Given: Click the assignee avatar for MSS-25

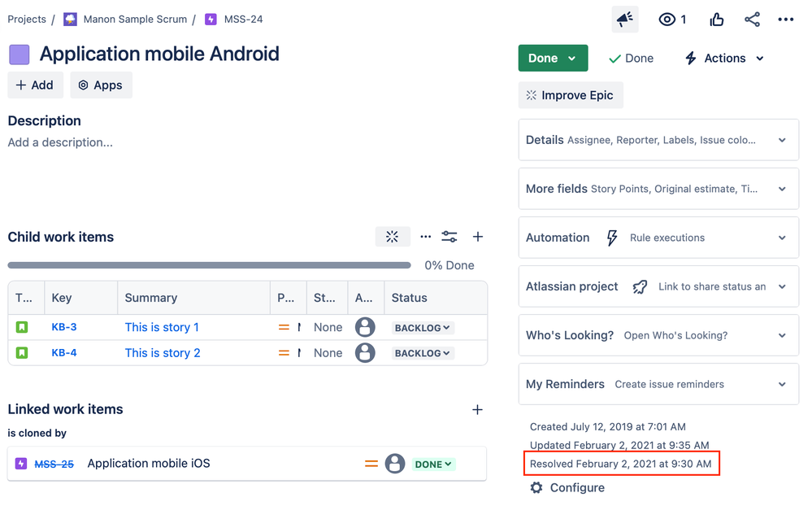Looking at the screenshot, I should pyautogui.click(x=394, y=464).
